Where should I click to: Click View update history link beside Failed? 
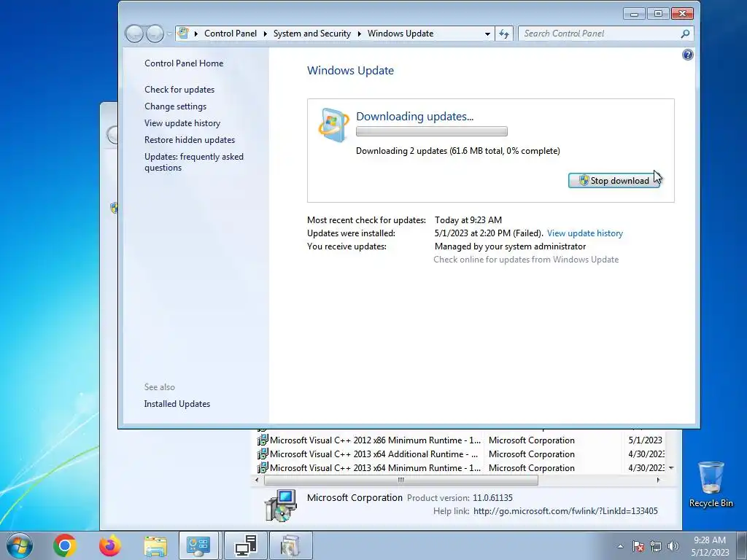(x=585, y=233)
